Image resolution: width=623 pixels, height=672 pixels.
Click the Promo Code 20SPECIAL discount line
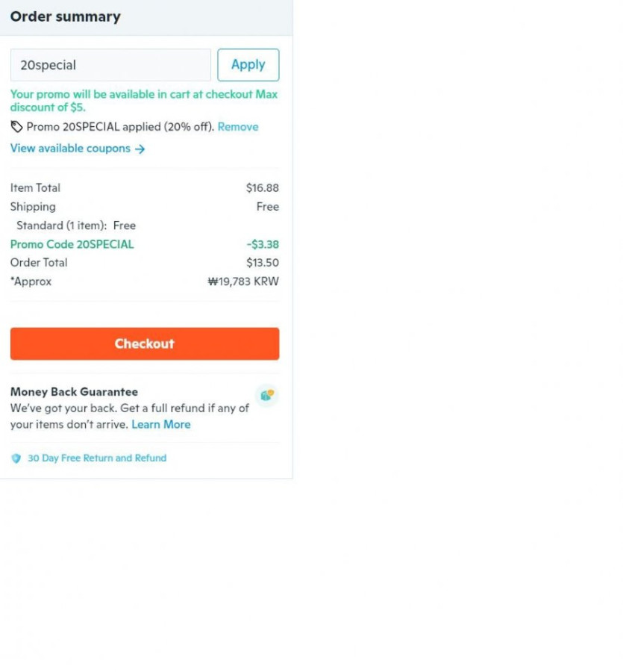point(145,244)
